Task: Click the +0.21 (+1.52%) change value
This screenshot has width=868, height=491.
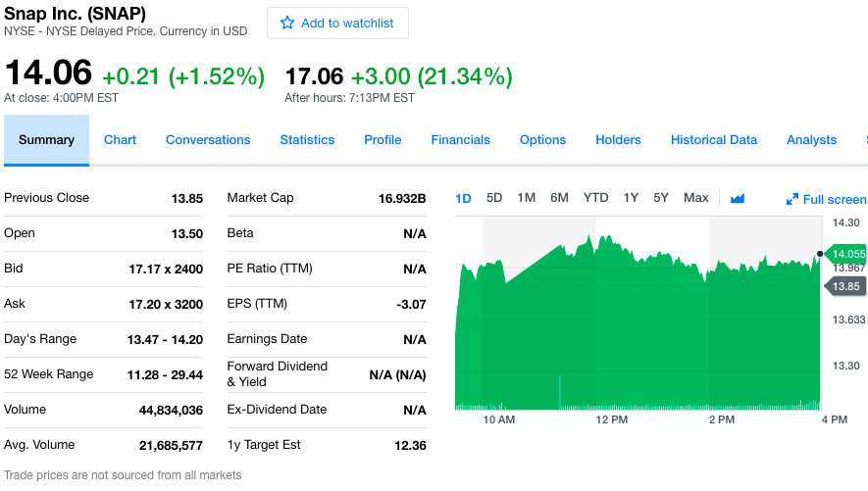Action: 183,76
